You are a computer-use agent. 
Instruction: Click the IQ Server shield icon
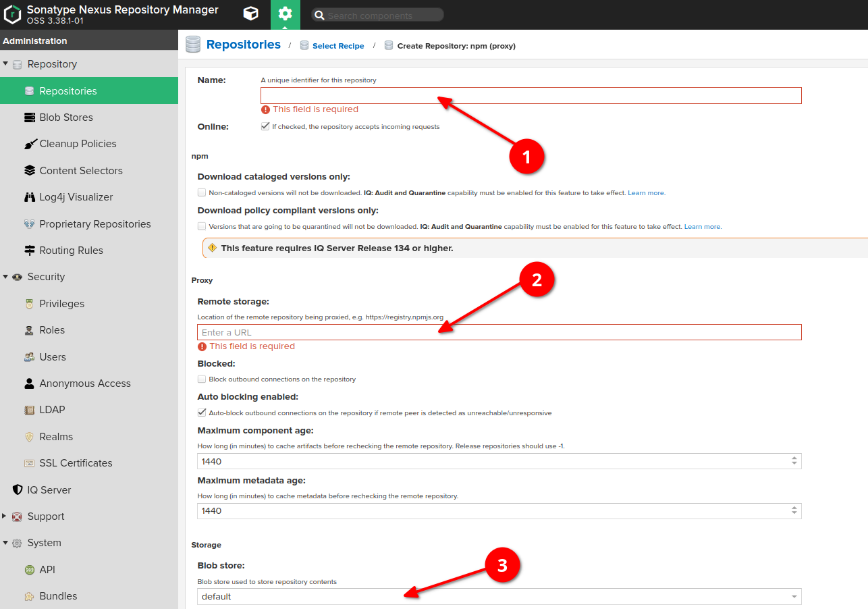click(x=18, y=490)
